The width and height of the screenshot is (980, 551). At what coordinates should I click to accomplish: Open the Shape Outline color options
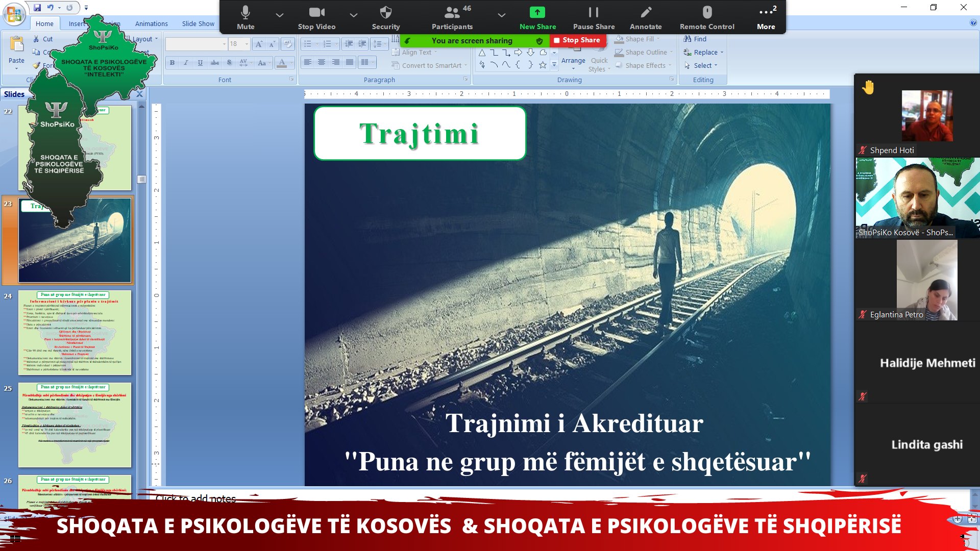click(x=644, y=52)
